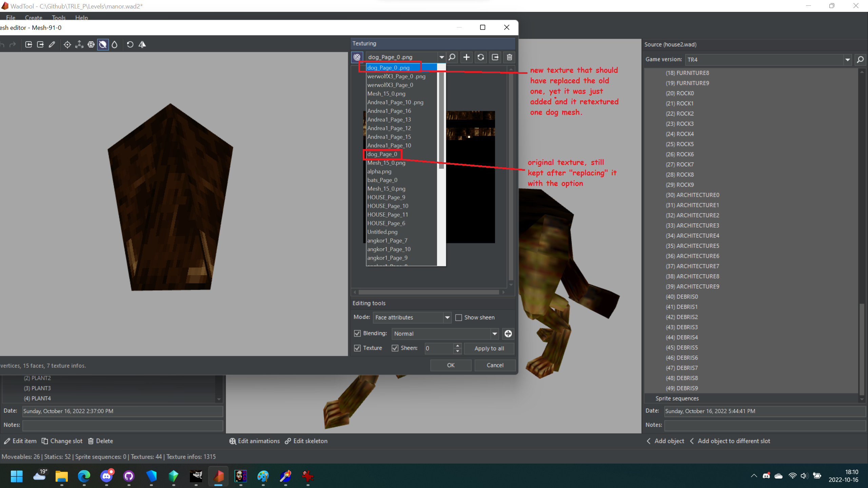Click the undo arrow in mesh editor
Screen dimensions: 868x488
coord(2,44)
